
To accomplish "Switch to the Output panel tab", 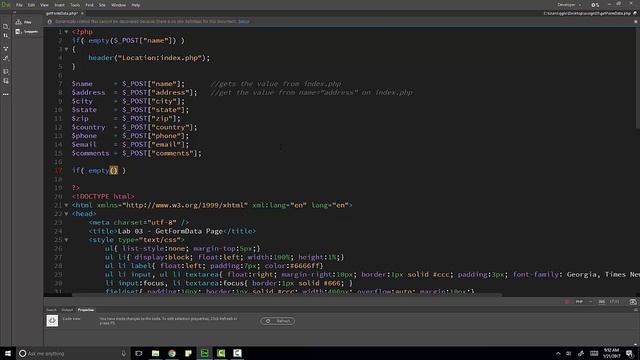I will pyautogui.click(x=67, y=310).
